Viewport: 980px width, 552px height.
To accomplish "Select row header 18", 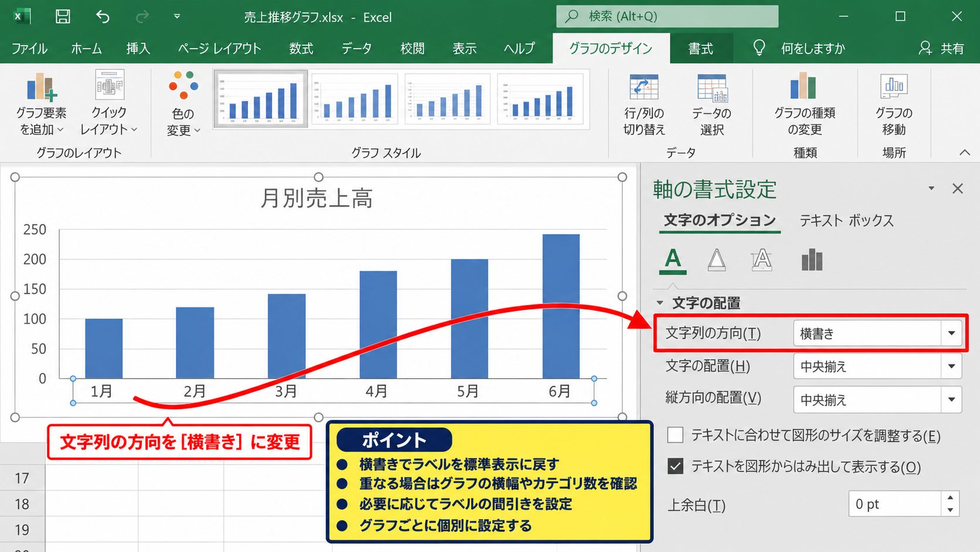I will point(22,504).
